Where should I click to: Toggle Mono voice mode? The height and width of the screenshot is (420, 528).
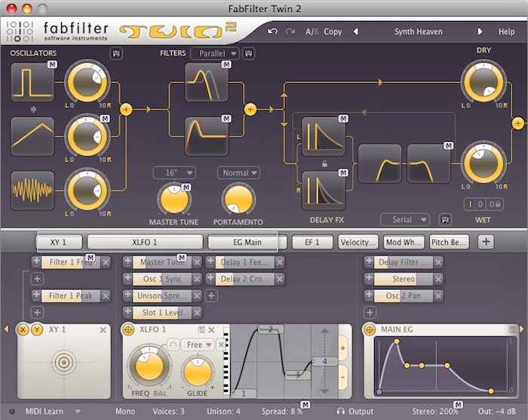[125, 411]
